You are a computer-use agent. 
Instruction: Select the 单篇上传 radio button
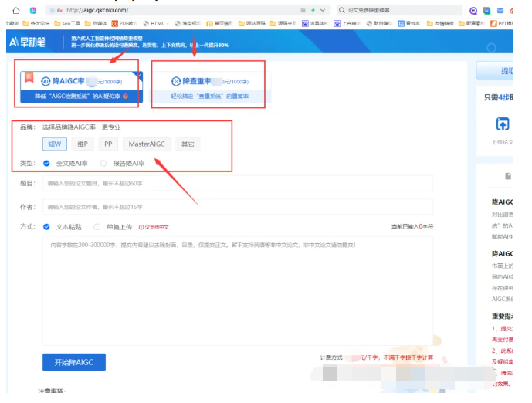(97, 227)
